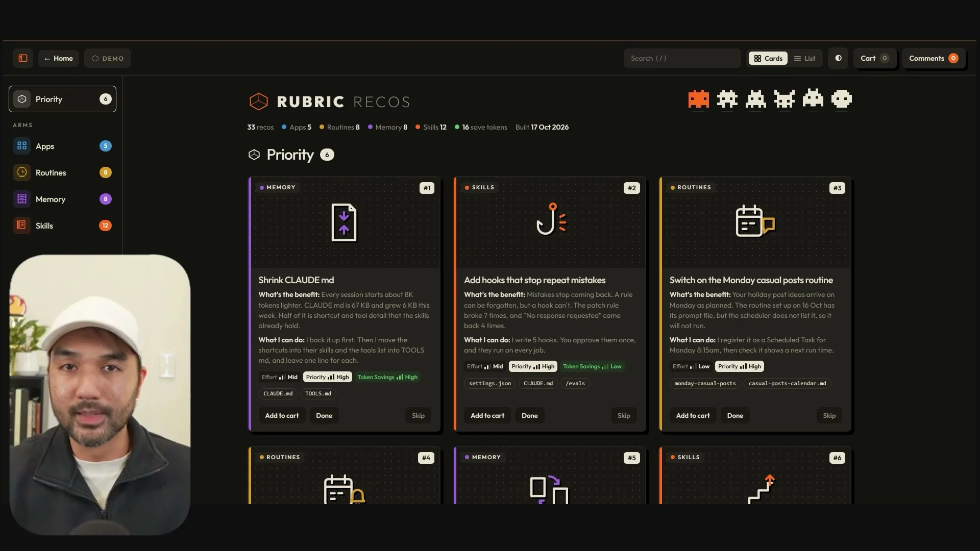Click the Apps 5 filter in stats row

[297, 127]
